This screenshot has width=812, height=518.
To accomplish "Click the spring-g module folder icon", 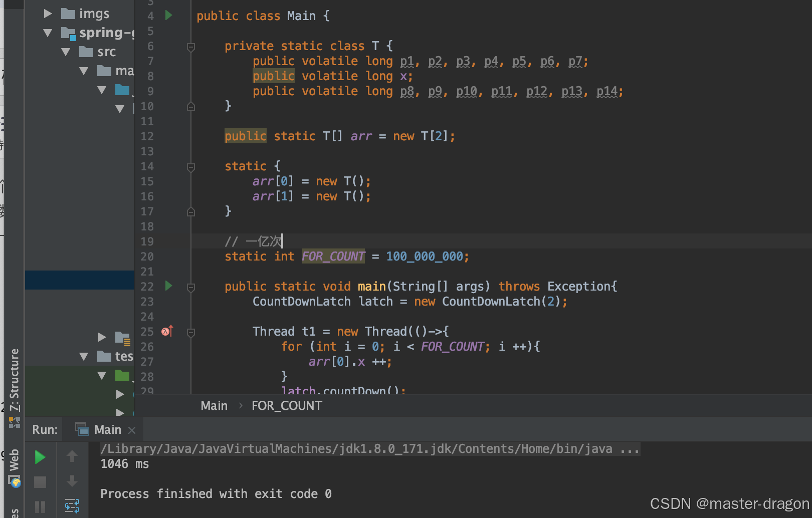I will point(68,34).
